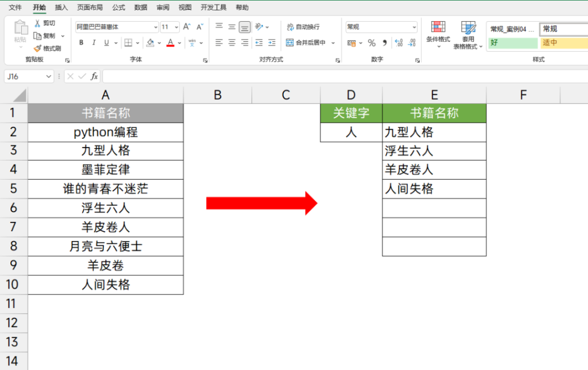
Task: Decrease cell indent
Action: click(259, 42)
